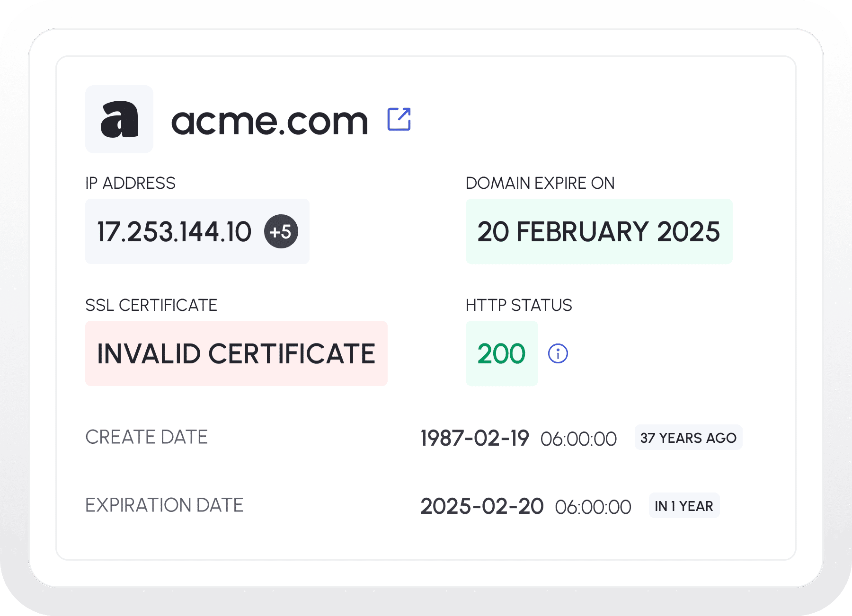852x616 pixels.
Task: Select the create date 1987-02-19
Action: (x=475, y=438)
